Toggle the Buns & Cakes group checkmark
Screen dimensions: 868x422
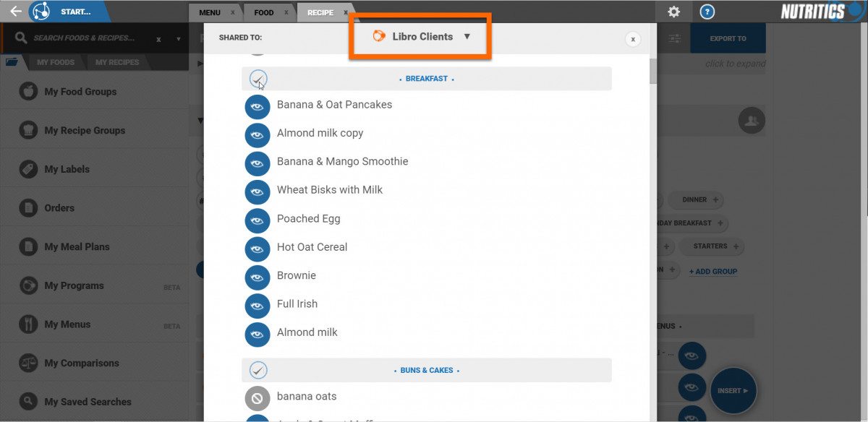pyautogui.click(x=258, y=370)
